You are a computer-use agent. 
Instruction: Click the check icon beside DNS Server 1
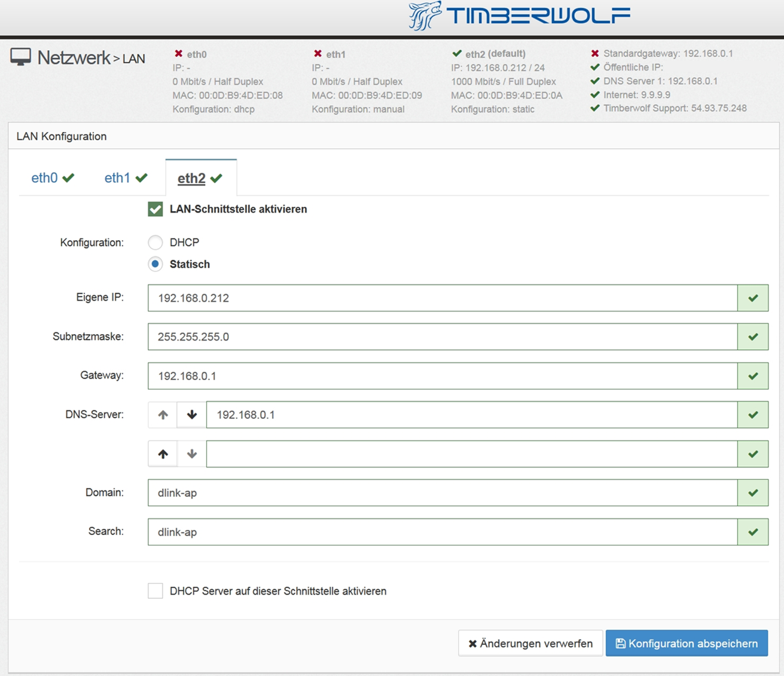click(595, 81)
